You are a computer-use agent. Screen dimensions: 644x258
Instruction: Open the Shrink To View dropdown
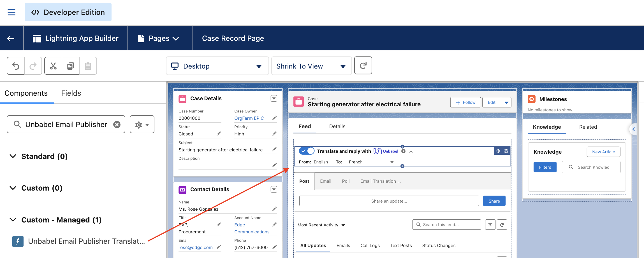pyautogui.click(x=311, y=66)
